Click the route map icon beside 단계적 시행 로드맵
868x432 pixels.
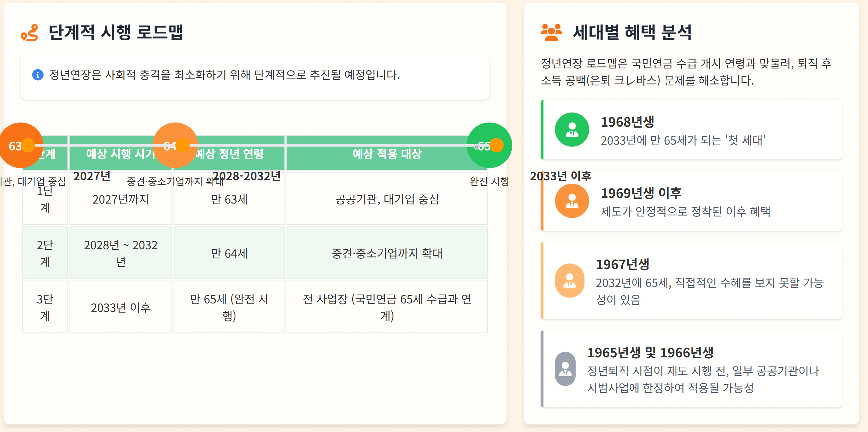click(30, 34)
